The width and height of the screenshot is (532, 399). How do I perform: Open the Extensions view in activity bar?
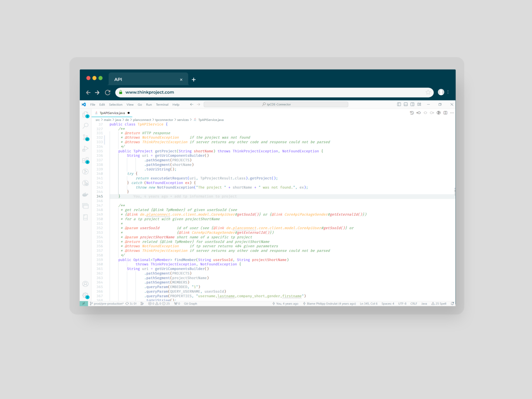tap(85, 160)
